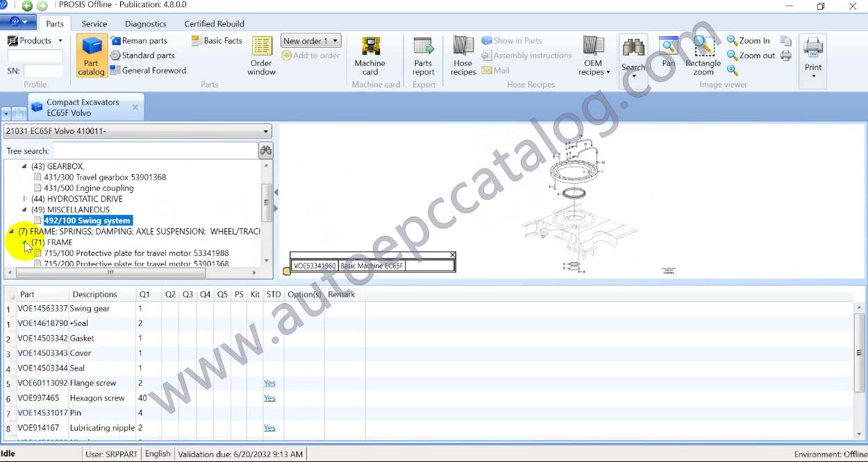Viewport: 868px width, 462px height.
Task: Open the EC65F Volvo model dropdown
Action: pos(137,131)
